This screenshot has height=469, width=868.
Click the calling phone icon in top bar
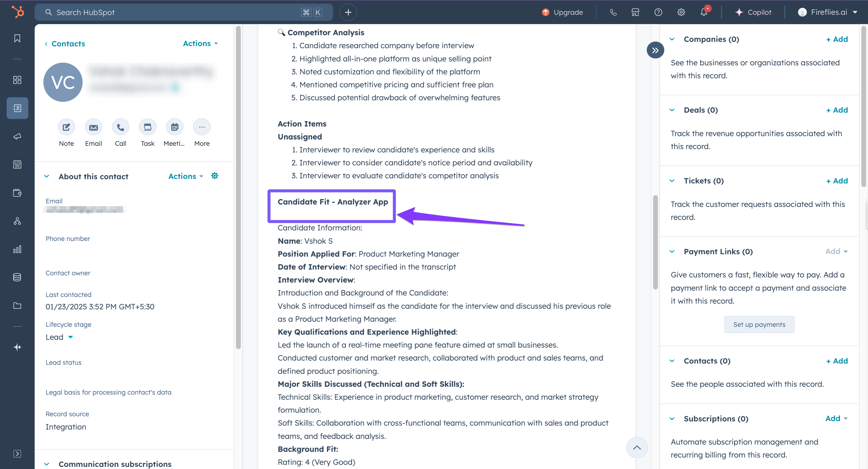pos(613,12)
